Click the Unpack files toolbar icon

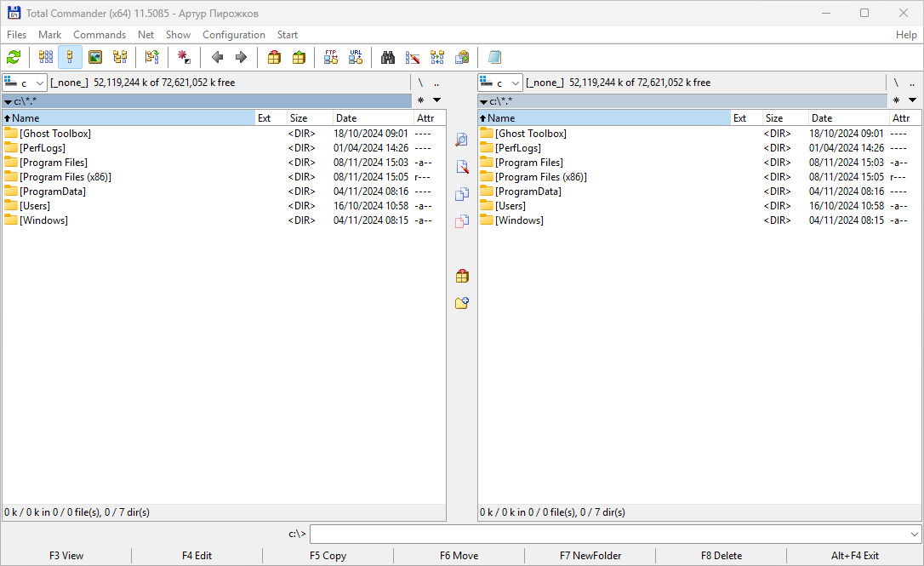tap(299, 57)
